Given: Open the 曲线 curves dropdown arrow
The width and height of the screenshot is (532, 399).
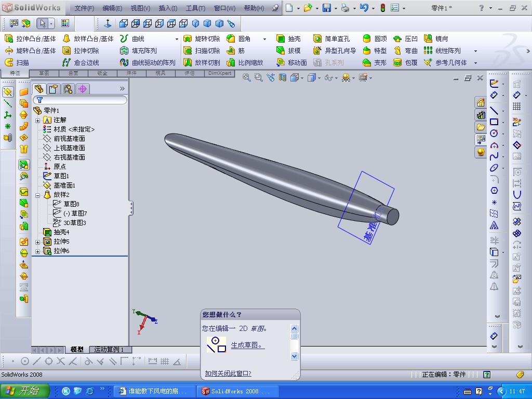Looking at the screenshot, I should 177,39.
